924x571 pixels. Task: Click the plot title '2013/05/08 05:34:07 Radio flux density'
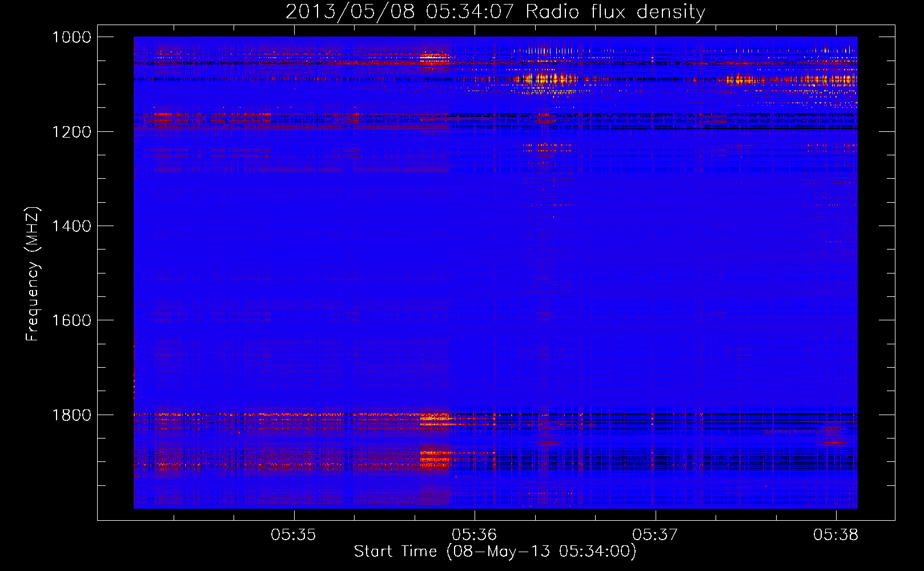pos(495,11)
